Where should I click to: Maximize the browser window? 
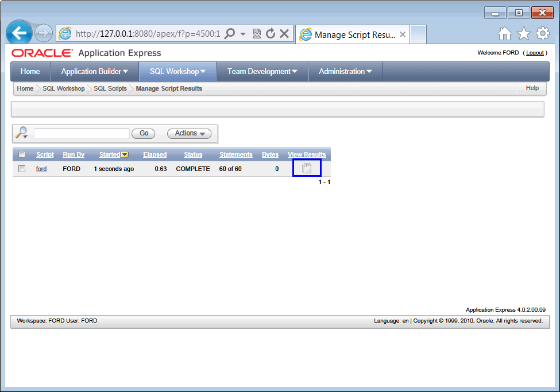tap(519, 13)
